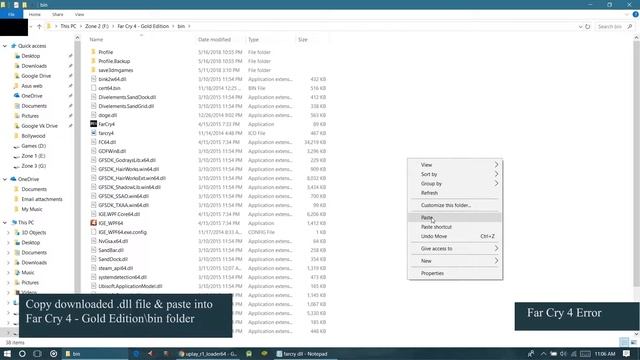This screenshot has height=360, width=640.
Task: Open Give access to submenu
Action: pos(455,249)
